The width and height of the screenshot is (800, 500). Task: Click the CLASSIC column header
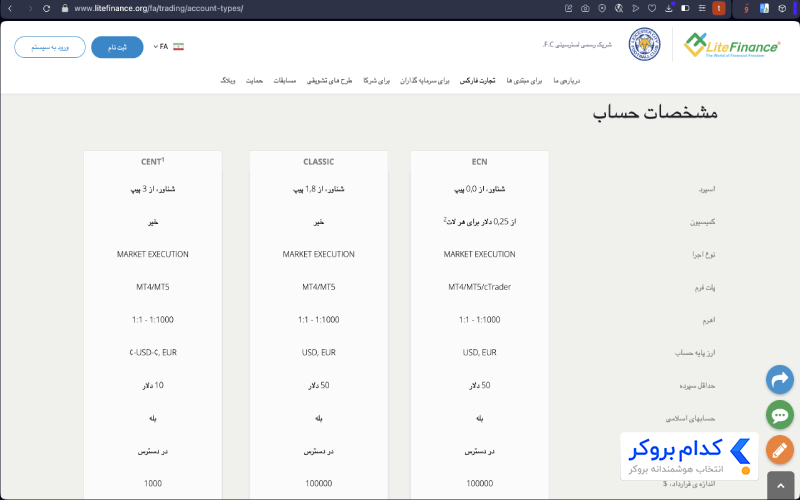[x=318, y=162]
